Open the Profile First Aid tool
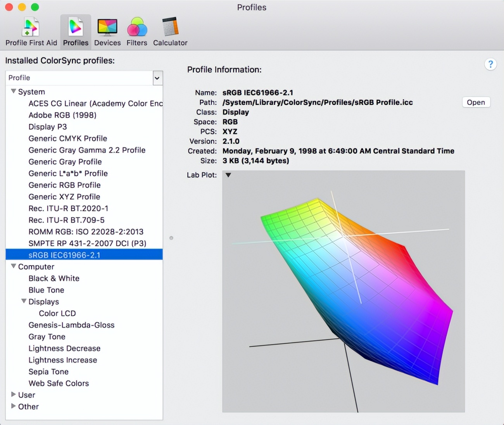504x425 pixels. 31,32
